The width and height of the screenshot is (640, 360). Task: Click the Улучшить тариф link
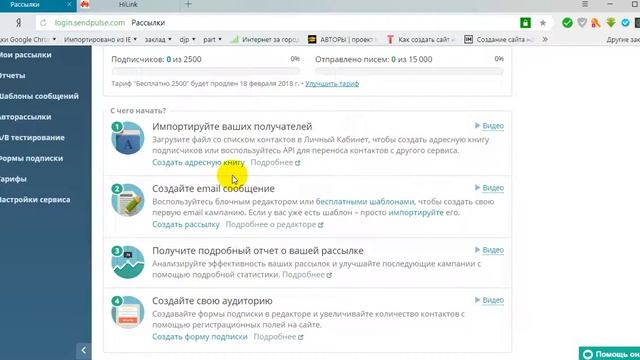point(332,84)
